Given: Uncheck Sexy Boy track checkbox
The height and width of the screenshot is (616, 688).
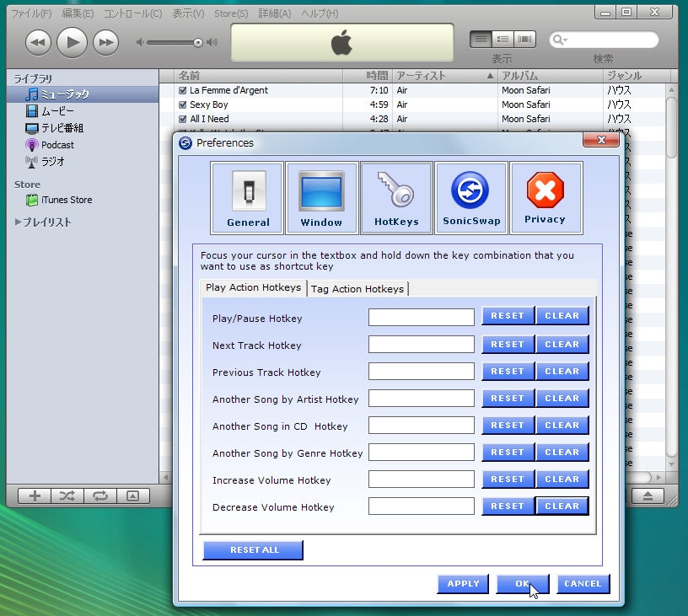Looking at the screenshot, I should [182, 105].
